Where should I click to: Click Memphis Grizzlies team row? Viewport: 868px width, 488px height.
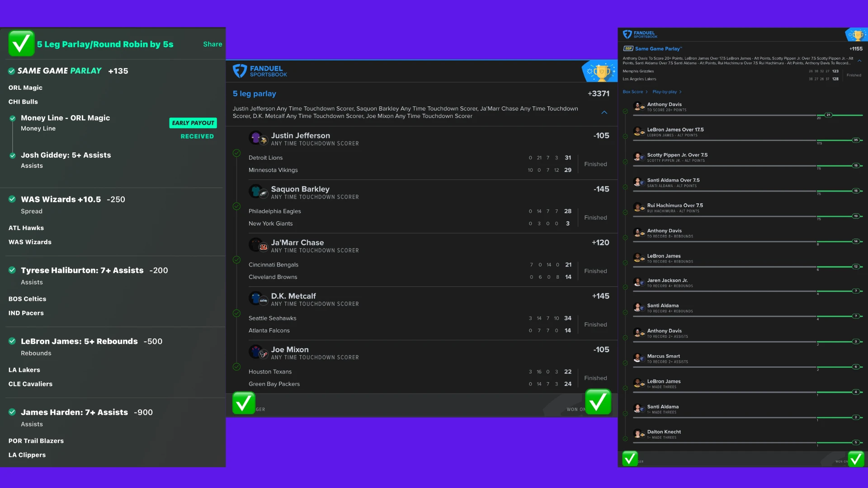point(731,71)
